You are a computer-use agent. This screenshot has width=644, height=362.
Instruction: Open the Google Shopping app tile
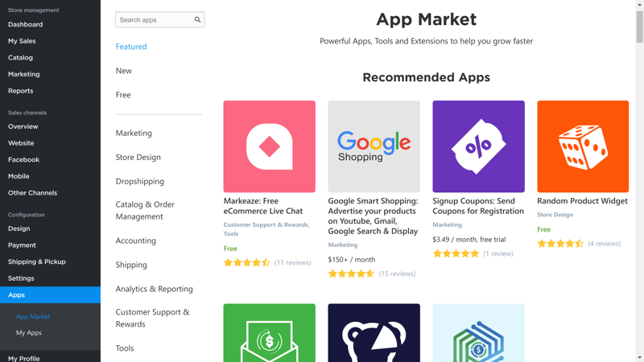(x=374, y=146)
